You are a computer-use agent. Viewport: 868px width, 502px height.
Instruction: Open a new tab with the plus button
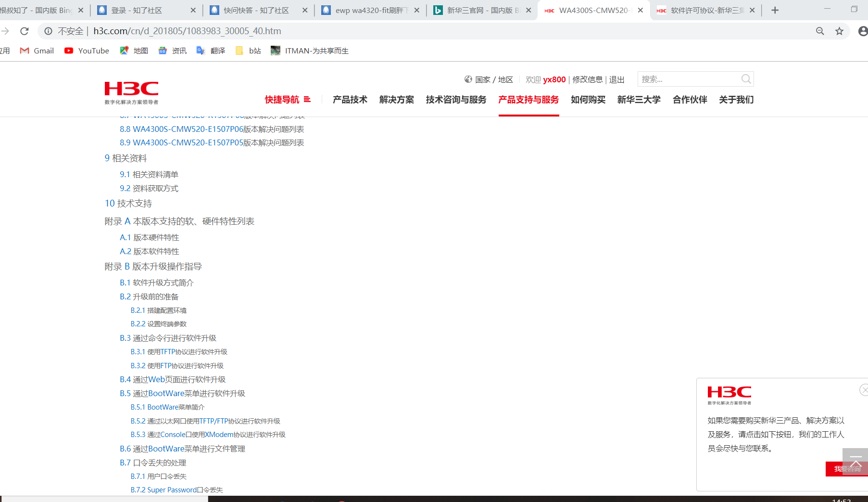pyautogui.click(x=775, y=10)
